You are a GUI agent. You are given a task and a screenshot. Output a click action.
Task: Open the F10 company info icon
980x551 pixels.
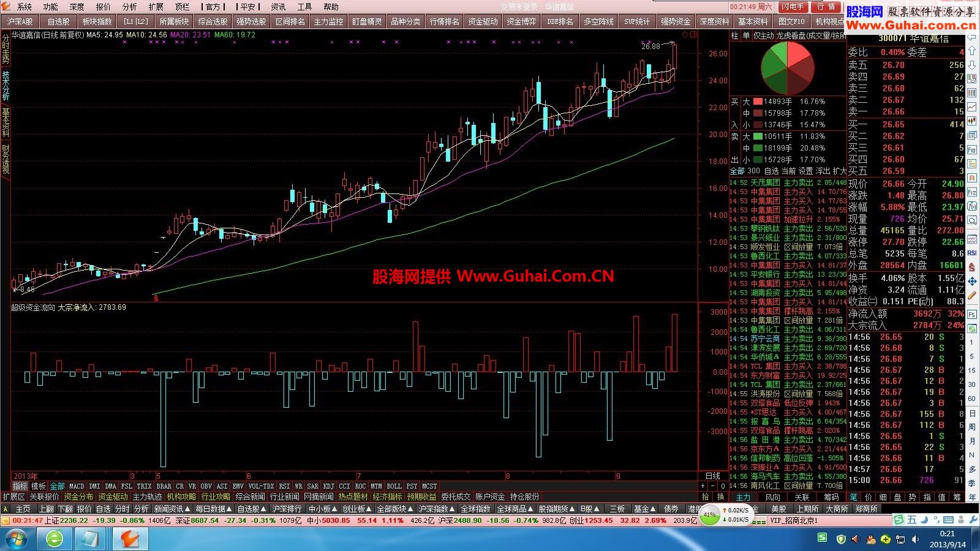(972, 149)
